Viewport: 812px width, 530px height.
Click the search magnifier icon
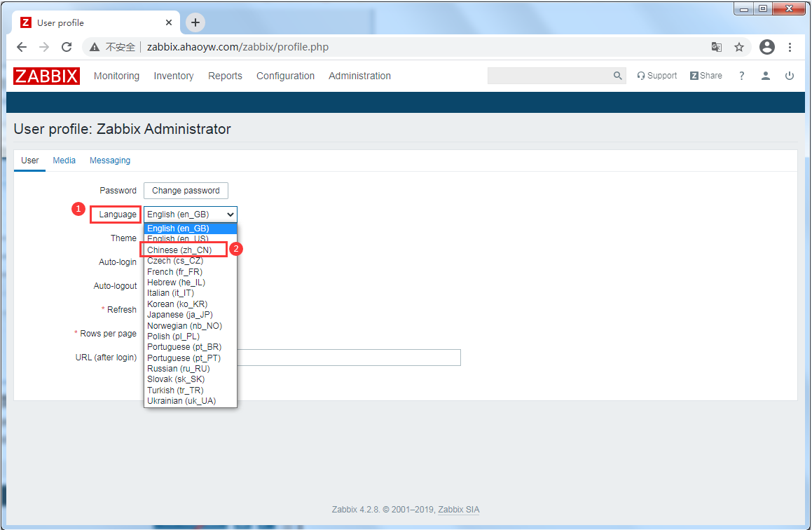point(617,76)
